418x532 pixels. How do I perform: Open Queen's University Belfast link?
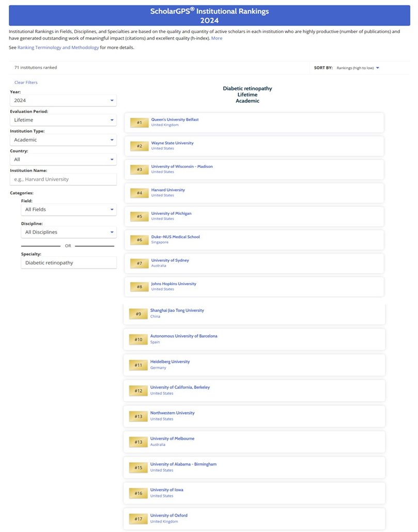175,119
